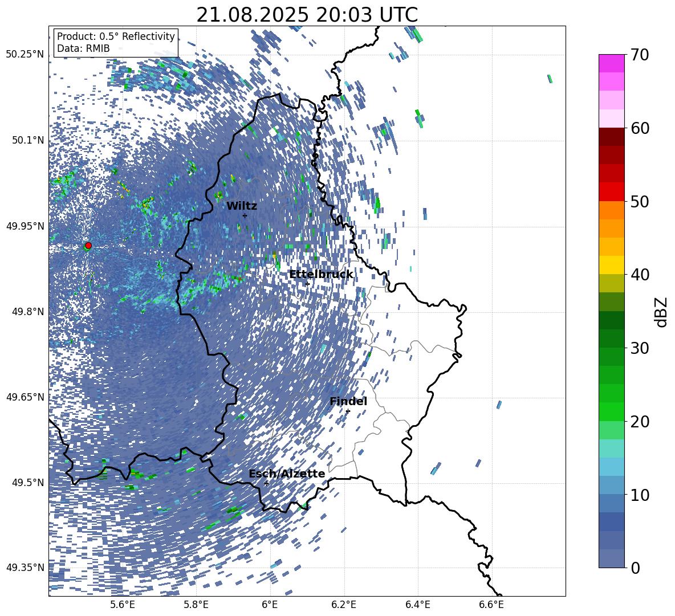This screenshot has height=616, width=675.
Task: Click the 6°E longitude tick label
Action: (270, 605)
